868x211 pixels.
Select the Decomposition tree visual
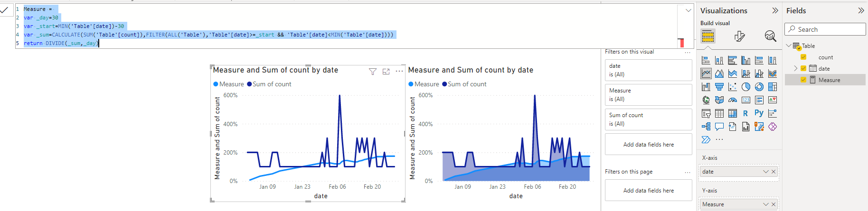click(706, 127)
